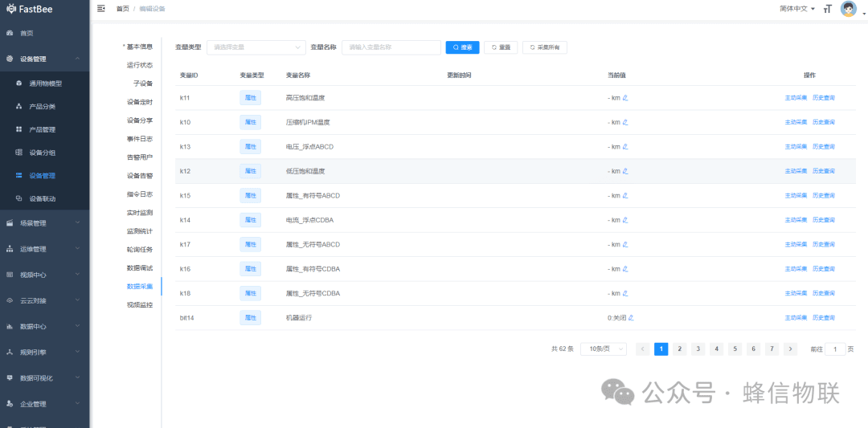Image resolution: width=868 pixels, height=428 pixels.
Task: Go to previous page arrow
Action: pos(643,349)
